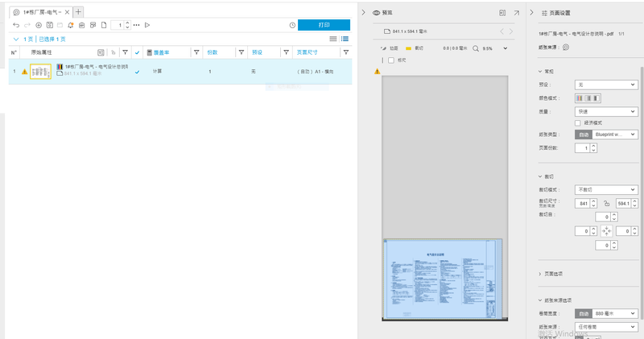Switch to the detailed list view icon
This screenshot has height=339, width=644.
(x=345, y=39)
